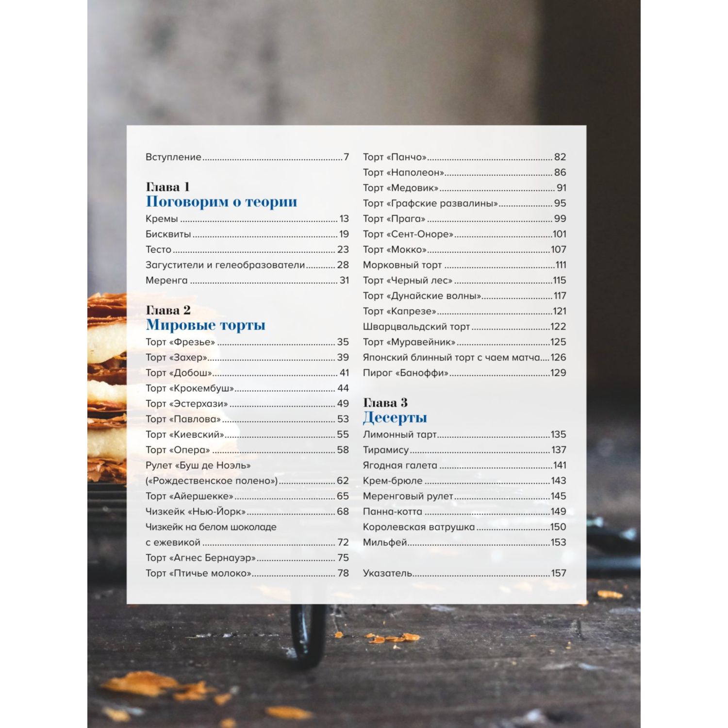Select Торт «Медовик» entry
Viewport: 728px width, 728px height.
[x=464, y=188]
